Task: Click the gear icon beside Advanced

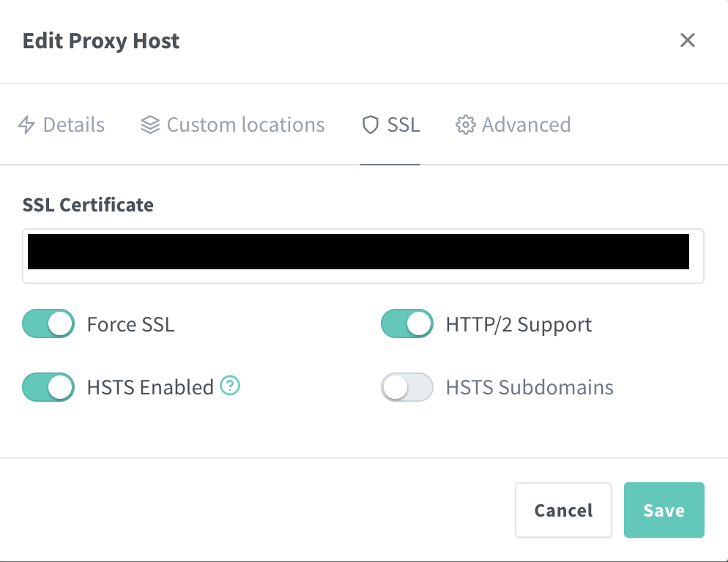Action: coord(465,125)
